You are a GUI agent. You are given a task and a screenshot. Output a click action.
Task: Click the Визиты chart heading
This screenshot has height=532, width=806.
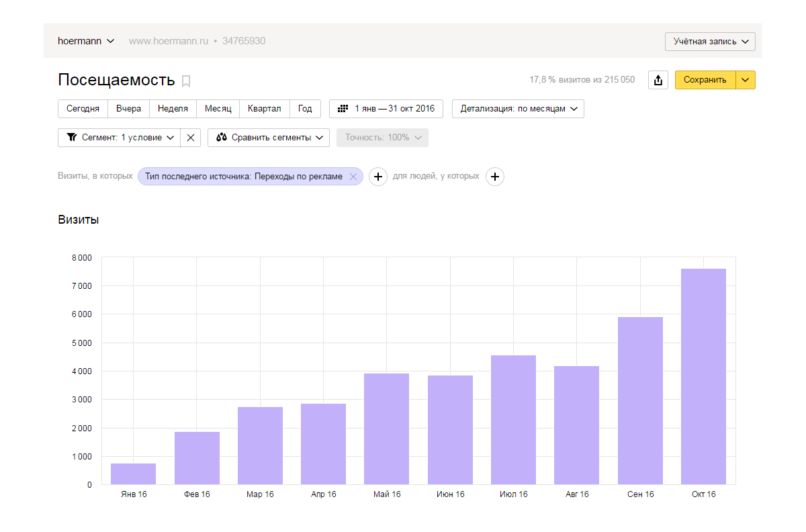tap(79, 220)
